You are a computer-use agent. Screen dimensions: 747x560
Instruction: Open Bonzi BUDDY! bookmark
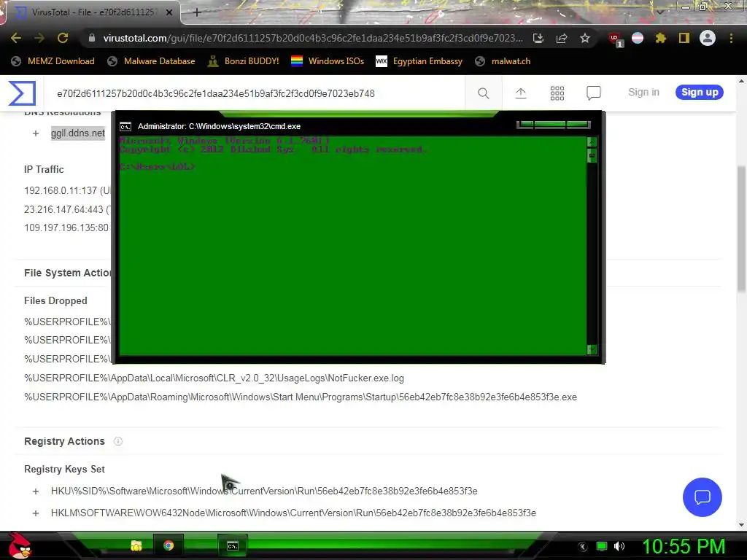click(244, 61)
